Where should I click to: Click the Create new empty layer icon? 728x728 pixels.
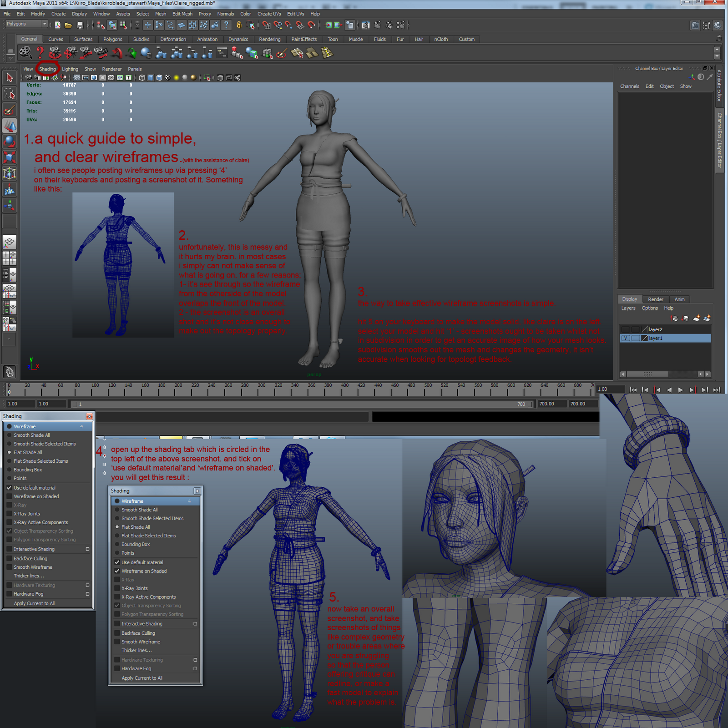pos(697,318)
